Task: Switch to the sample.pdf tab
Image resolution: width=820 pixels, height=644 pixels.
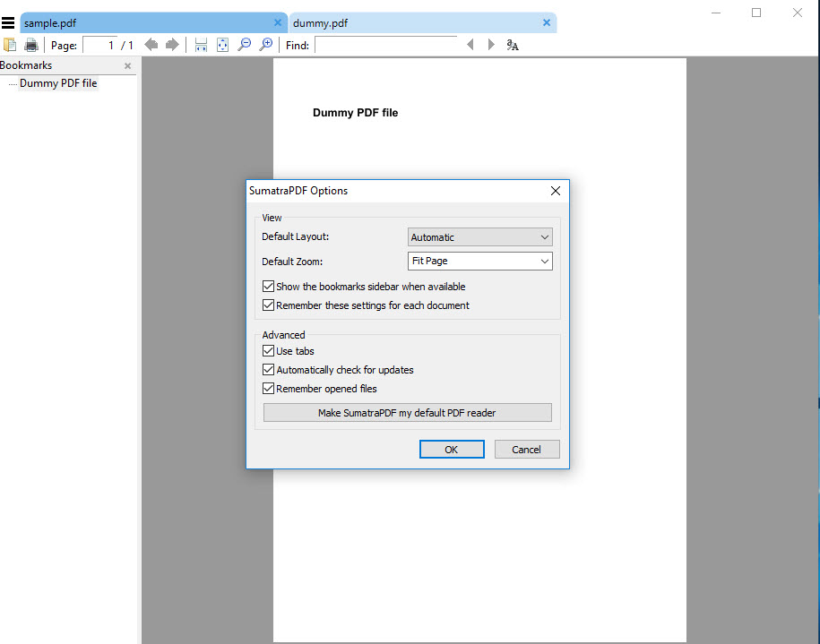Action: coord(154,22)
